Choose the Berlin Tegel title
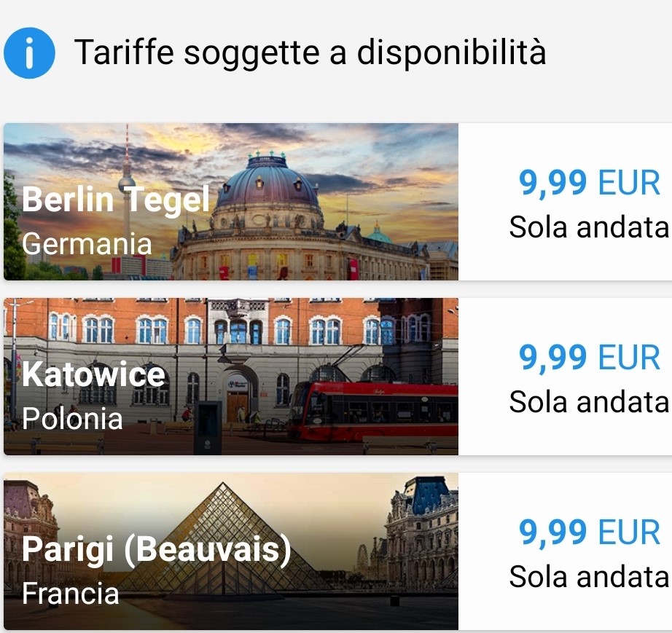 point(116,199)
